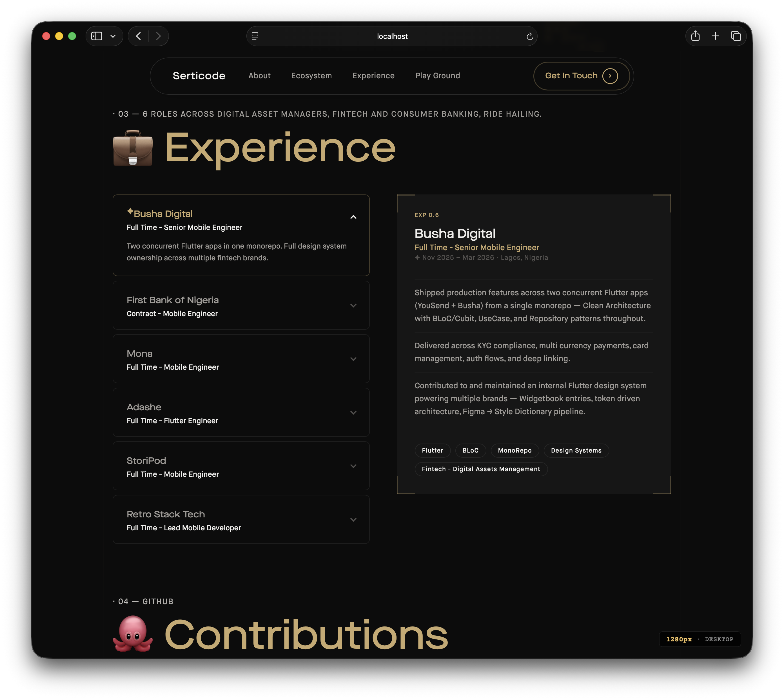Click the Nov 2025 – Mar 2026 date line
This screenshot has height=700, width=784.
[x=481, y=257]
